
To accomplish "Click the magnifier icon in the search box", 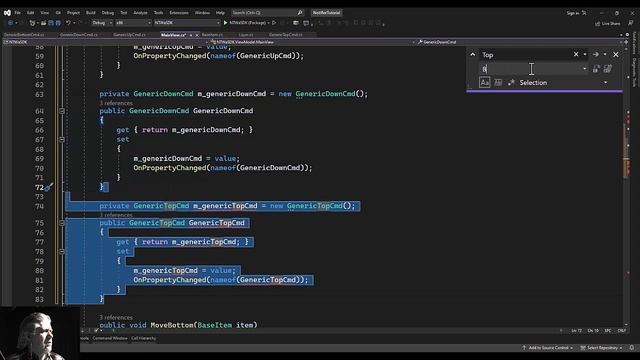I will click(x=300, y=13).
